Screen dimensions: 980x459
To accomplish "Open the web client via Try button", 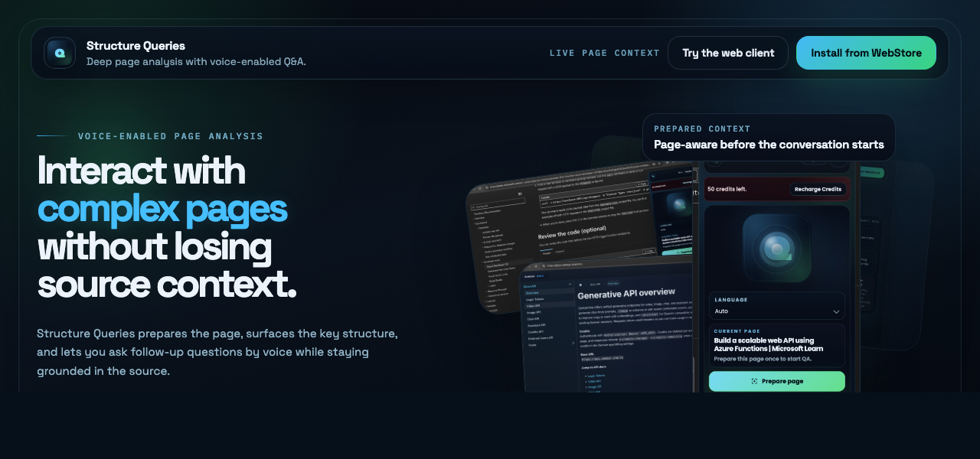I will (x=728, y=53).
